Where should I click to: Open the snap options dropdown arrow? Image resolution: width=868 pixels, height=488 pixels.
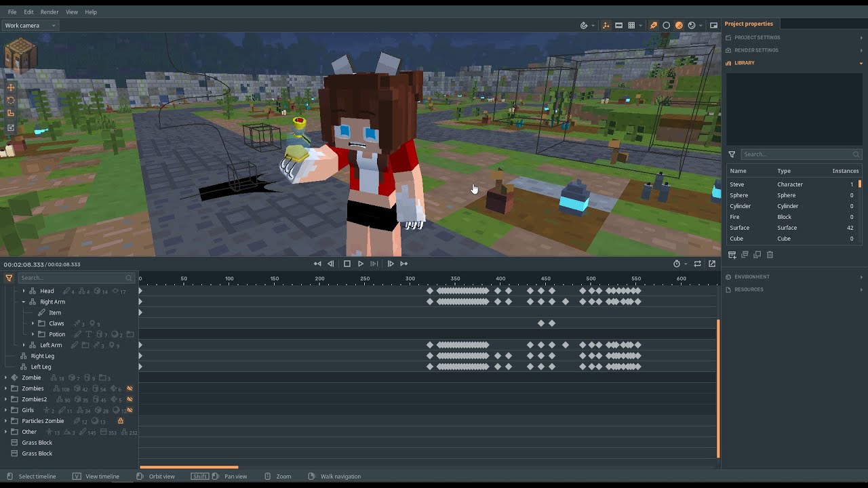[593, 26]
